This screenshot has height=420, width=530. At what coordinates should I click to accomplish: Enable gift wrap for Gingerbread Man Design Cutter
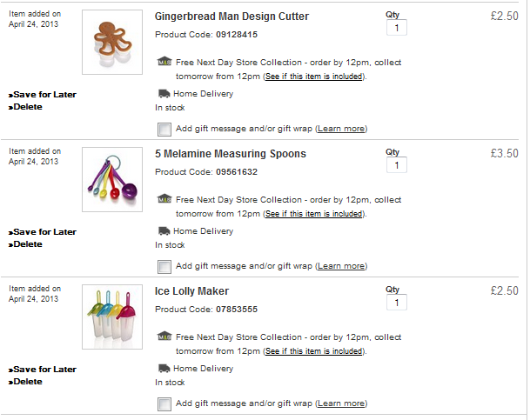[164, 129]
